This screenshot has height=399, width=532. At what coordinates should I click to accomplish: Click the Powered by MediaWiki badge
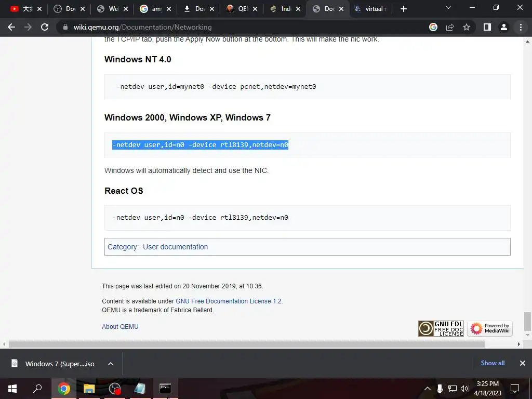(x=490, y=328)
